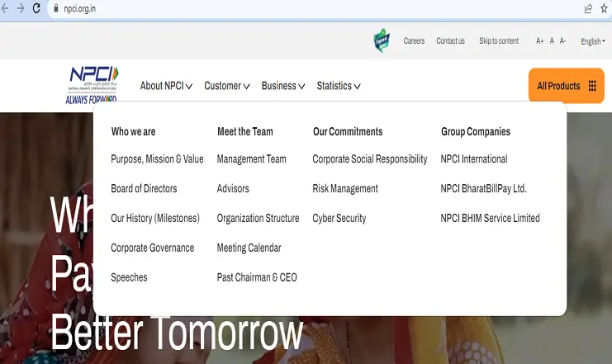Image resolution: width=612 pixels, height=364 pixels.
Task: Reload the page with refresh icon
Action: pos(36,8)
